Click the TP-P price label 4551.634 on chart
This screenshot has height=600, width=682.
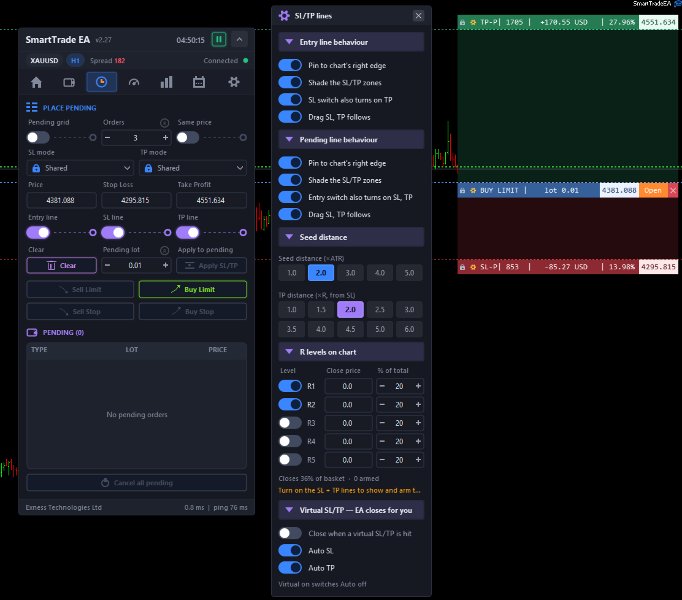(x=658, y=22)
